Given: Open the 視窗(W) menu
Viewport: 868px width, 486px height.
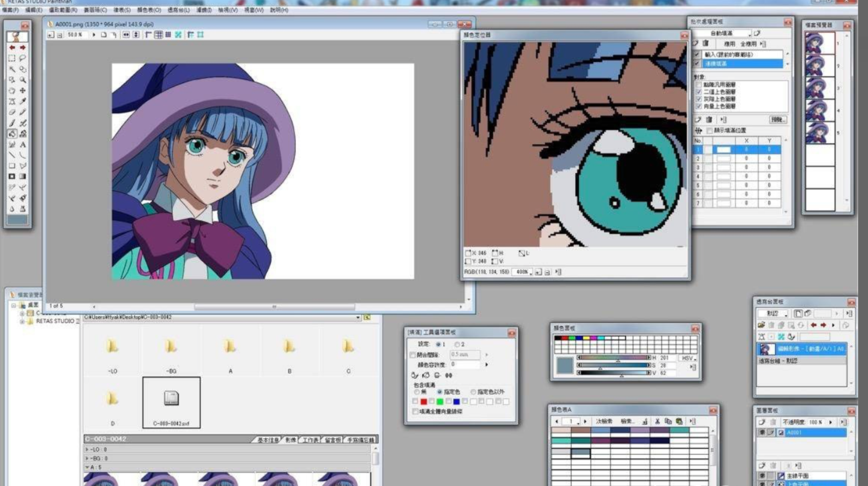Looking at the screenshot, I should click(x=253, y=10).
